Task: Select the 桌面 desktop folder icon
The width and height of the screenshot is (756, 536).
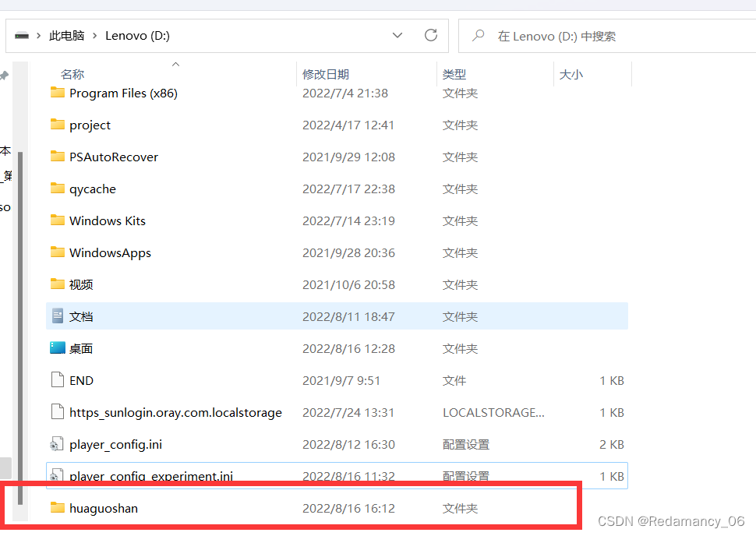Action: point(58,347)
